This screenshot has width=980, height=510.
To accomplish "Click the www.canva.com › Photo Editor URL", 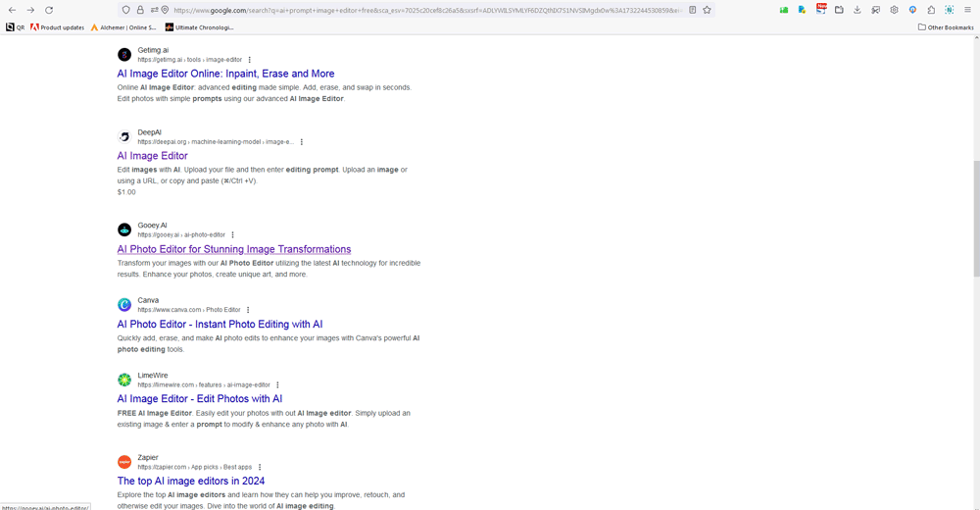I will 189,310.
